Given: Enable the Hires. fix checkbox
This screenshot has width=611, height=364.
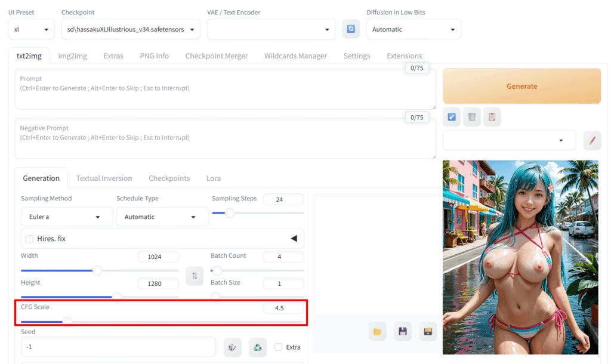Looking at the screenshot, I should [x=29, y=239].
